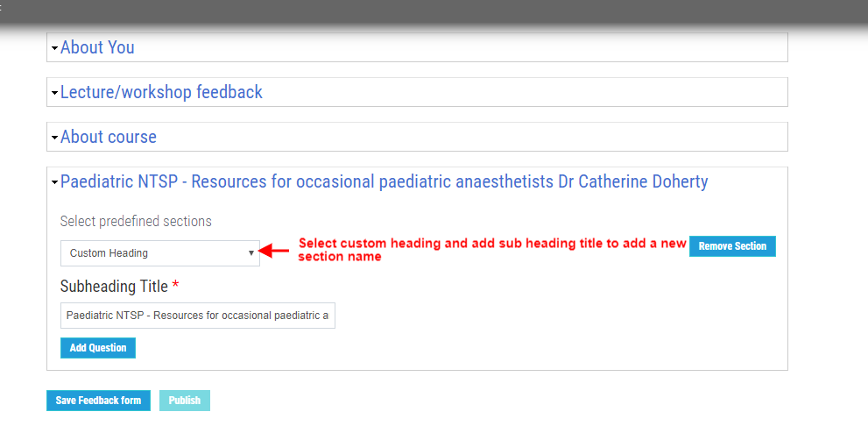Collapse the About You caret arrow
The image size is (868, 426).
54,48
